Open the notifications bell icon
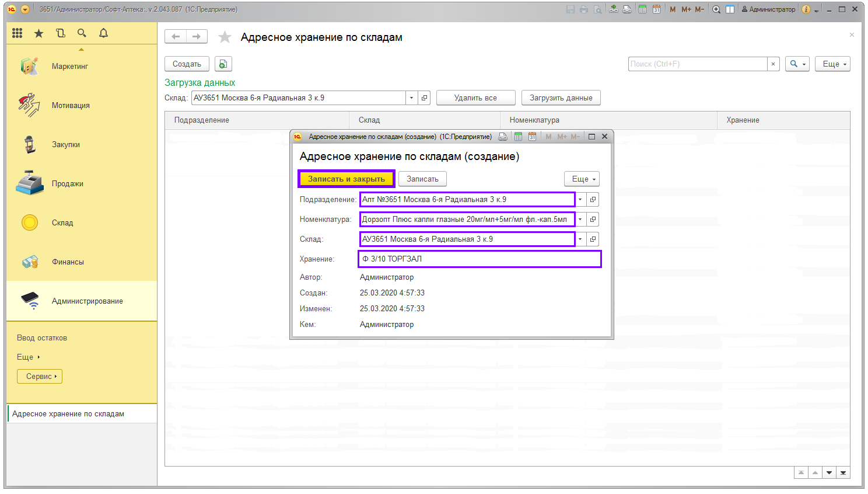868x494 pixels. (x=103, y=33)
